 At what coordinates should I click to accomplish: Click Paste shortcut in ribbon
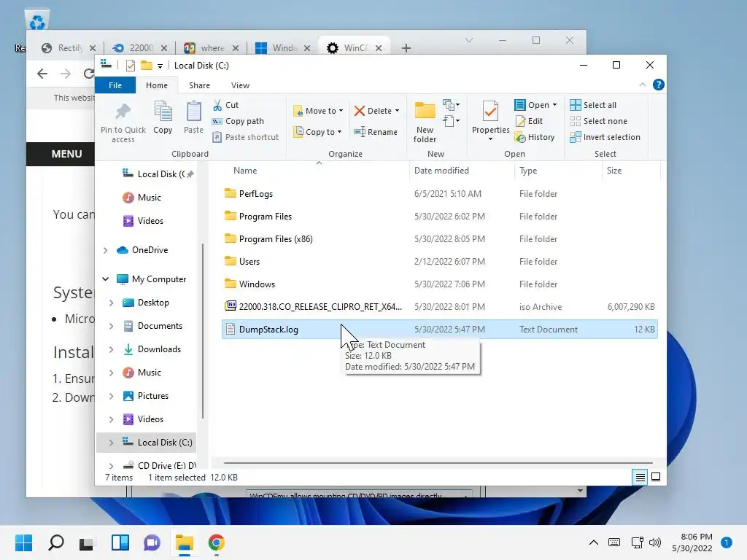click(246, 137)
